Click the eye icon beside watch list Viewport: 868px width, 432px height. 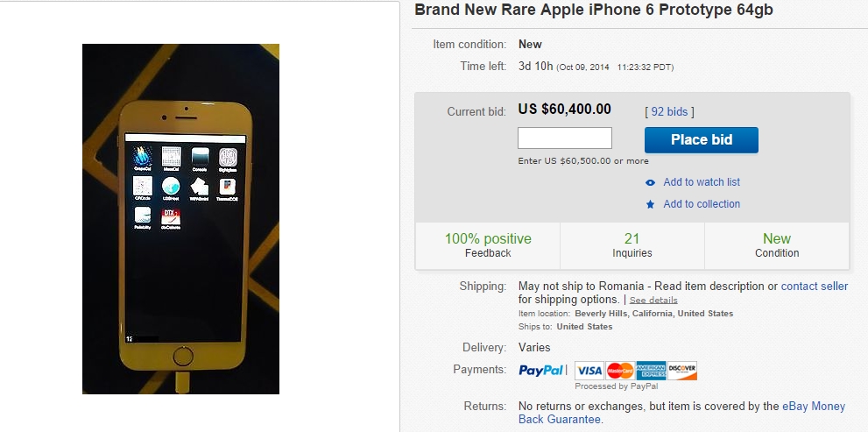pos(651,182)
